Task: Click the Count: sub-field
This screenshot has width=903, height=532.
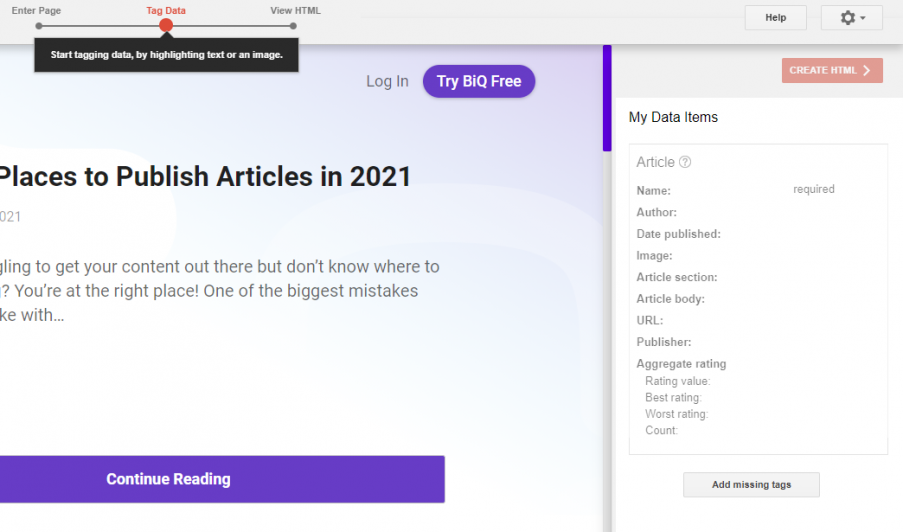Action: pyautogui.click(x=661, y=430)
